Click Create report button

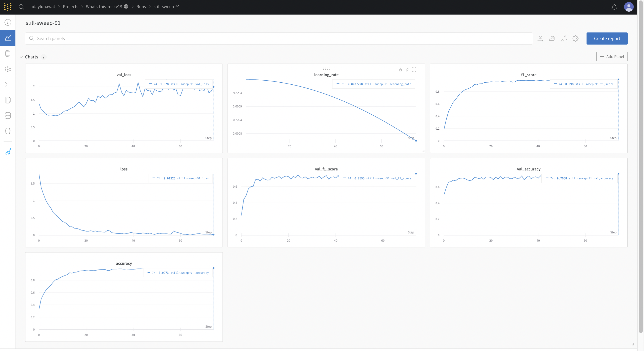coord(607,38)
